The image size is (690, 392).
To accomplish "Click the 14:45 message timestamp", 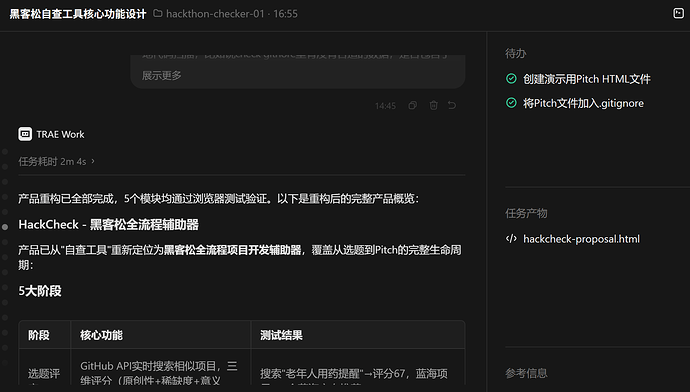I will pyautogui.click(x=385, y=106).
